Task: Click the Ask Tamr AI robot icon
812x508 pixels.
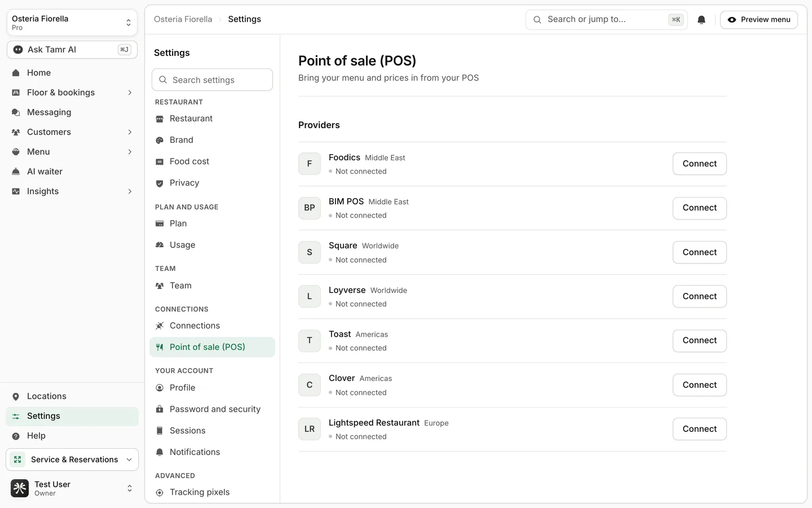Action: (x=18, y=50)
